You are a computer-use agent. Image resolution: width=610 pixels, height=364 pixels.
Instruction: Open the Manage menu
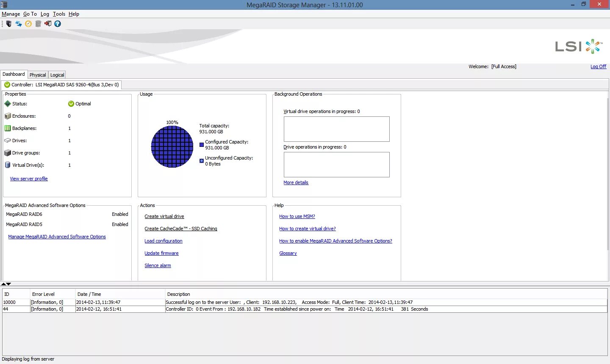click(11, 14)
